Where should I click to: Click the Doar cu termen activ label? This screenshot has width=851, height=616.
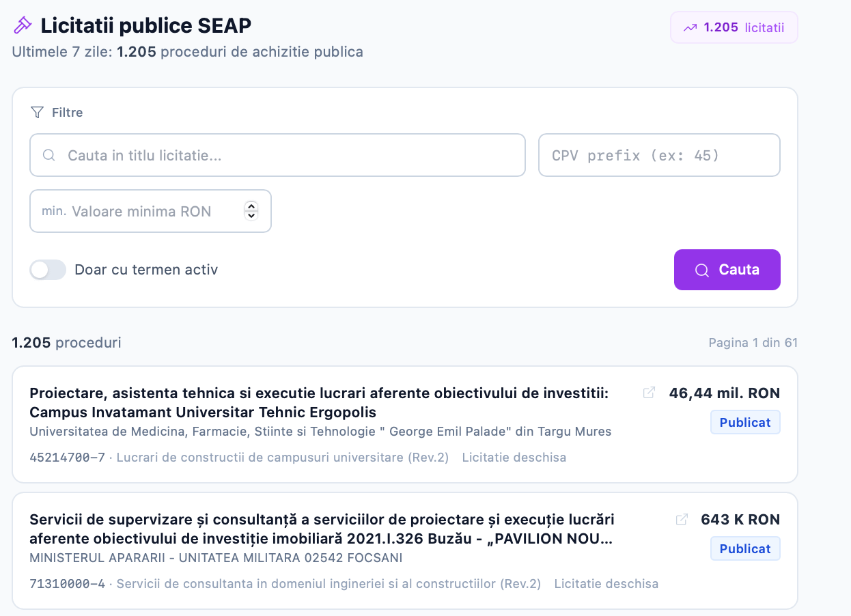click(146, 270)
